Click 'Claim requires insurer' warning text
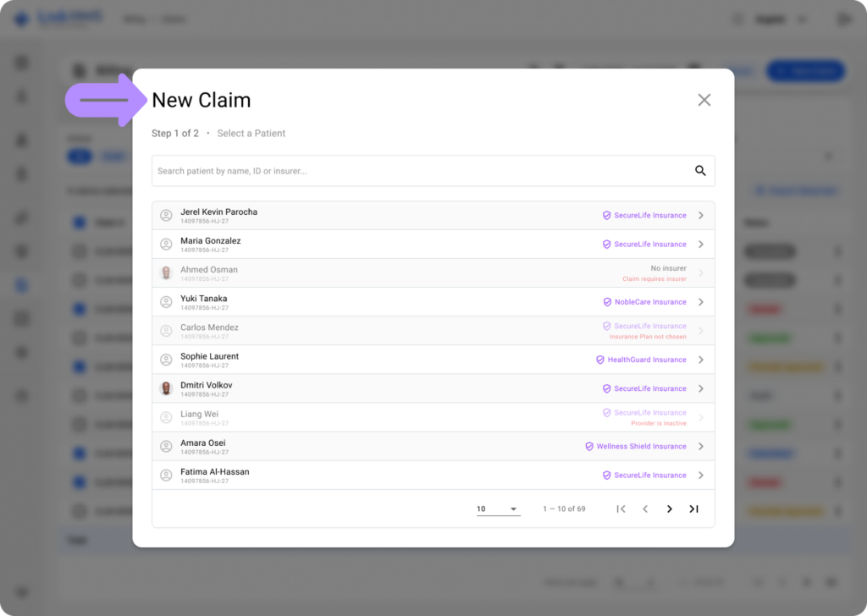This screenshot has height=616, width=867. (654, 279)
